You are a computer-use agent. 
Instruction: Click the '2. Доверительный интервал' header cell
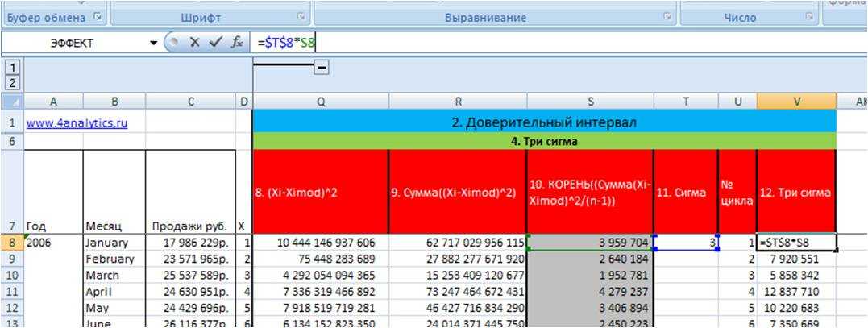pos(544,122)
